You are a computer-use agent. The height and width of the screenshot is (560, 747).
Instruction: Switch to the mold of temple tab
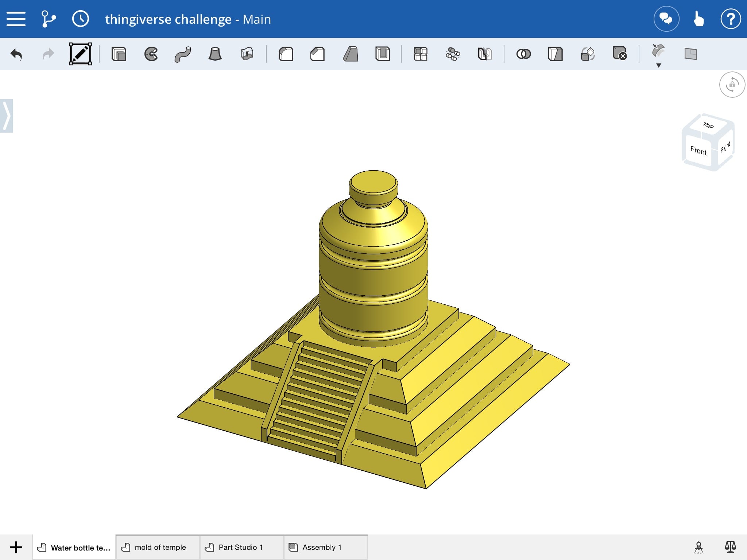(158, 547)
